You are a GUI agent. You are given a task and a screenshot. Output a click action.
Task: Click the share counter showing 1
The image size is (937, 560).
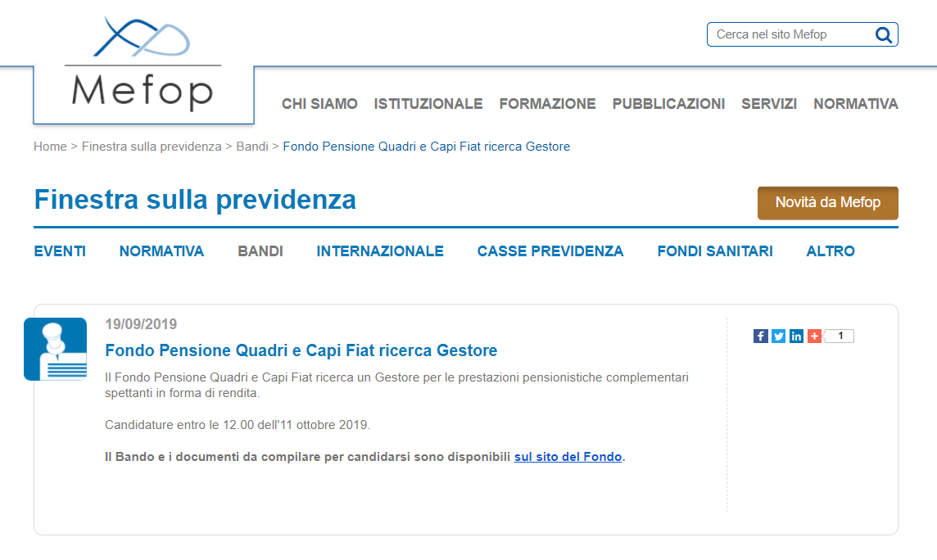click(840, 336)
